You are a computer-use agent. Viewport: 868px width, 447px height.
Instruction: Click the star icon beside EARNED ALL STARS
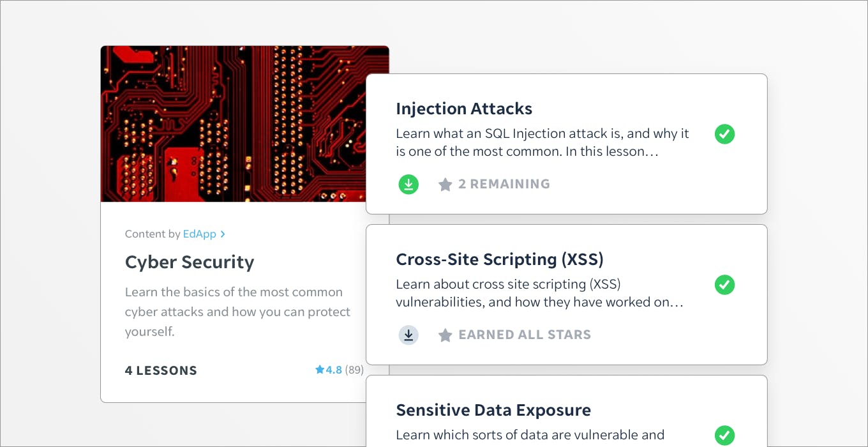tap(445, 335)
